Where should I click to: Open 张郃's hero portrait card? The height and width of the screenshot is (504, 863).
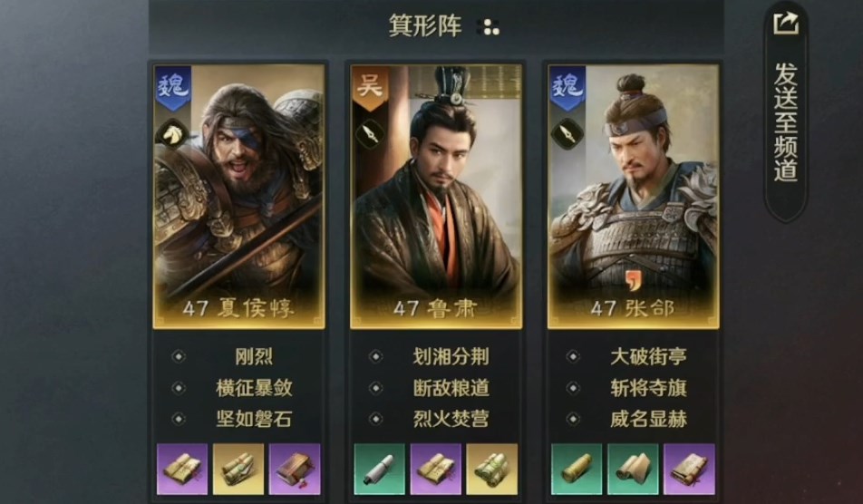[x=633, y=197]
